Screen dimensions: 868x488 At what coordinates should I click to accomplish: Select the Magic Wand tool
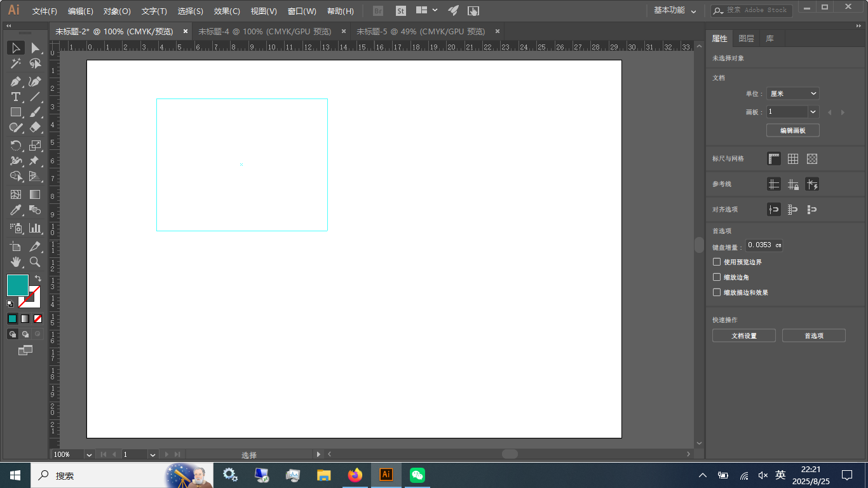(16, 64)
